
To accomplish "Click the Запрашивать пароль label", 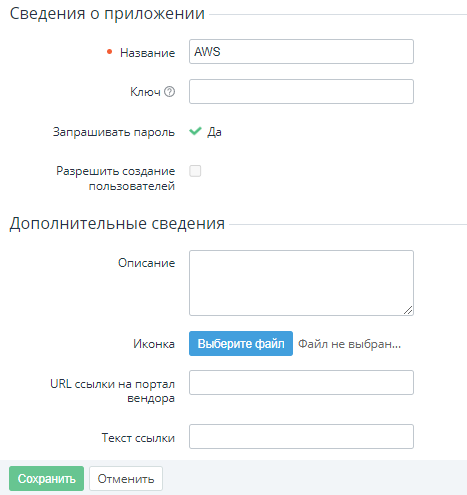I will [x=114, y=132].
